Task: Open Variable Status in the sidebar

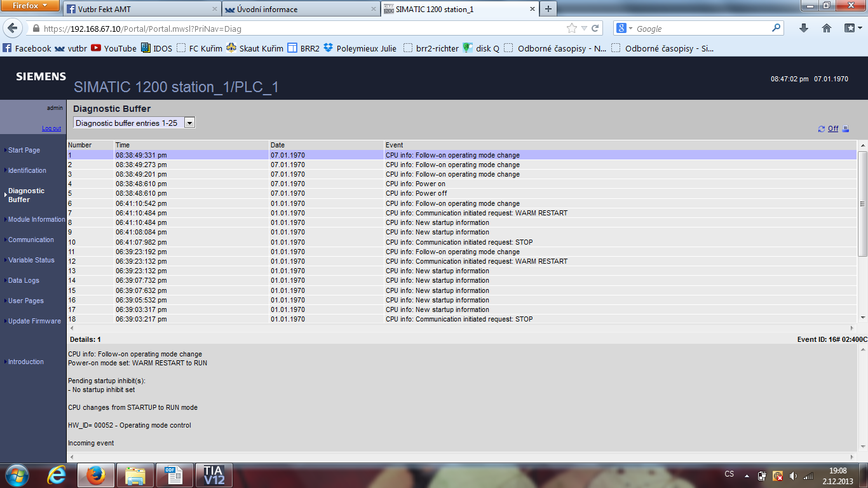Action: click(31, 260)
